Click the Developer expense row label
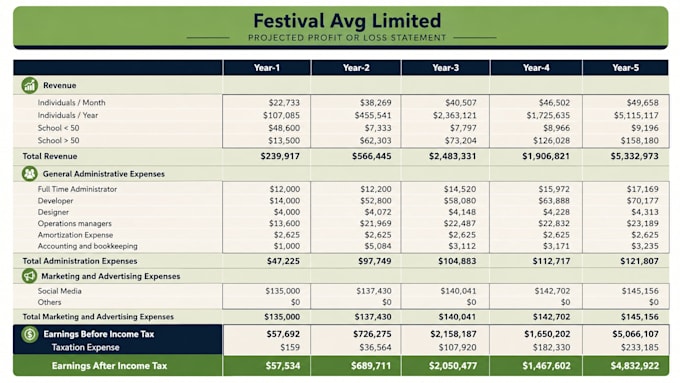The image size is (680, 383). tap(56, 201)
